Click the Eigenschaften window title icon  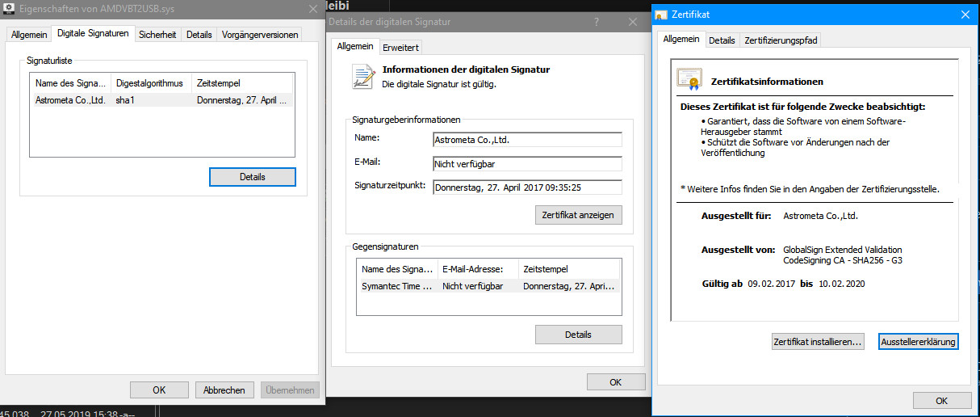click(x=8, y=8)
